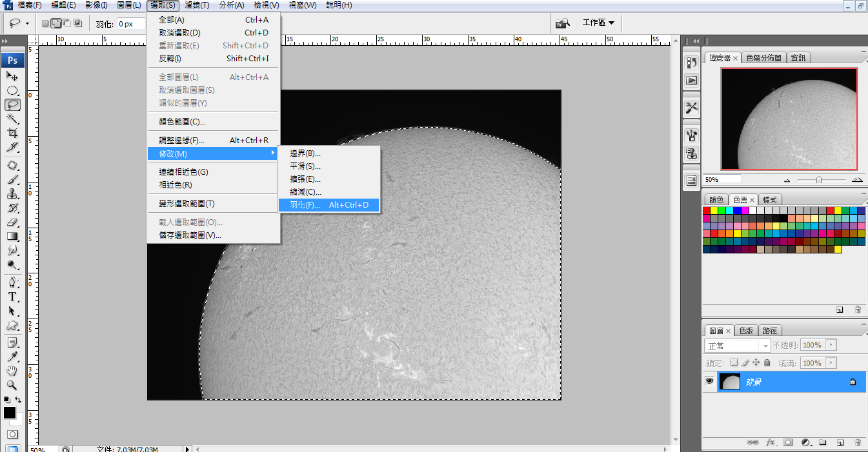
Task: Click the delete layer trash icon
Action: coord(857,443)
